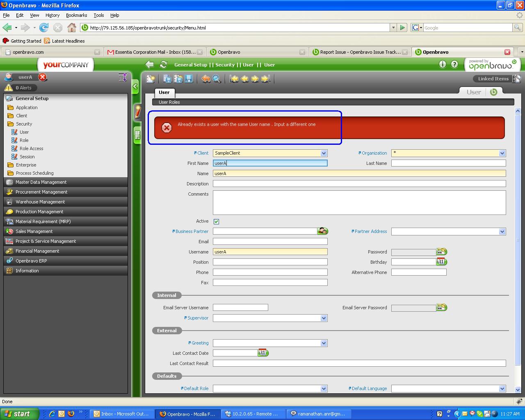
Task: Open the Search magnifier in the toolbar
Action: (217, 79)
